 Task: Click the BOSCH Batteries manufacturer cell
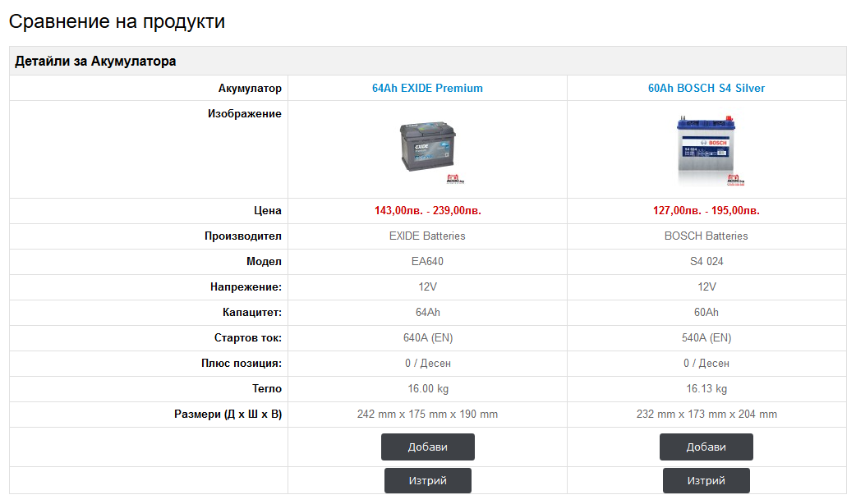pyautogui.click(x=706, y=236)
